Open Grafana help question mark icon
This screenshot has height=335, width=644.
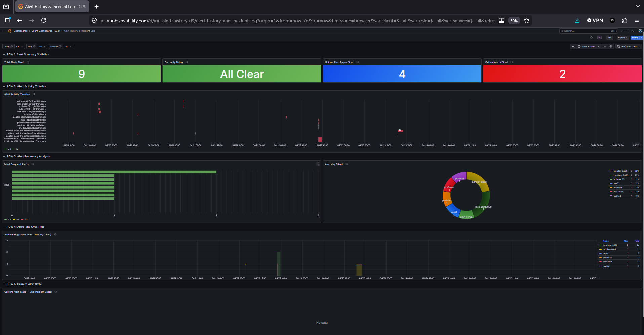click(633, 31)
